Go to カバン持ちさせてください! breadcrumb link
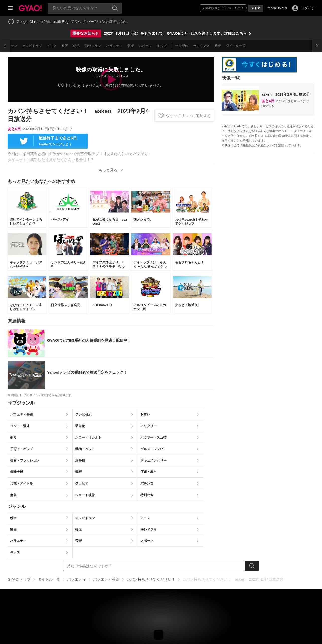This screenshot has height=644, width=322. pyautogui.click(x=150, y=579)
